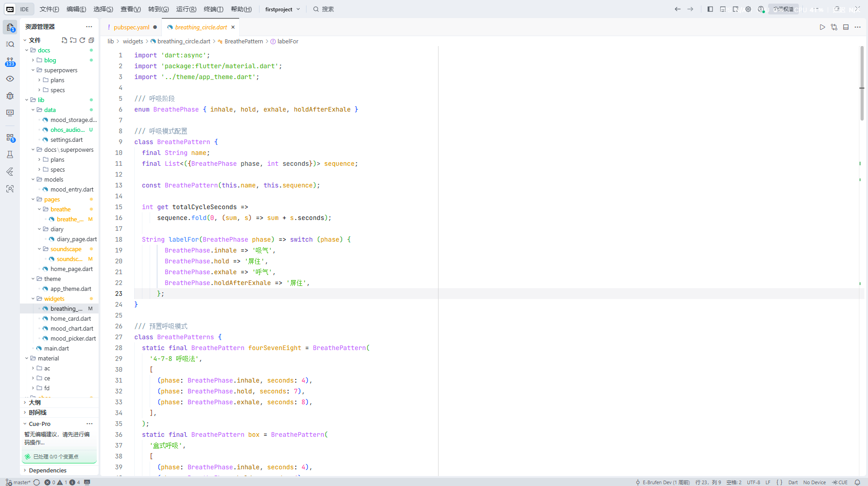Click No Device in the status bar

(x=814, y=482)
